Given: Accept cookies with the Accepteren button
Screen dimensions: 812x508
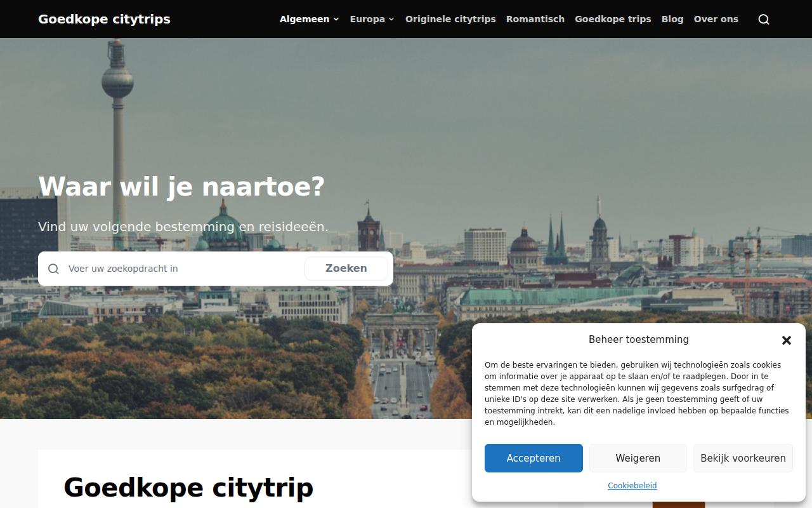Looking at the screenshot, I should 534,458.
